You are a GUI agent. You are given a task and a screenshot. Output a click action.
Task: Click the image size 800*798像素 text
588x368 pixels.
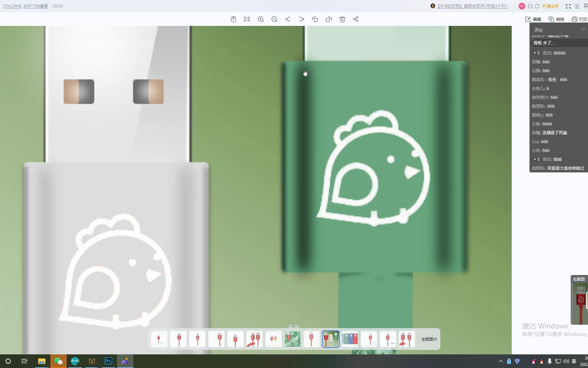click(x=36, y=6)
